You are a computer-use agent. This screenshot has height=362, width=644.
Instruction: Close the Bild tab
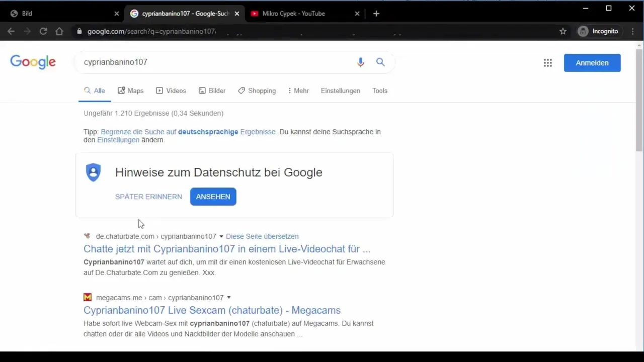(117, 14)
